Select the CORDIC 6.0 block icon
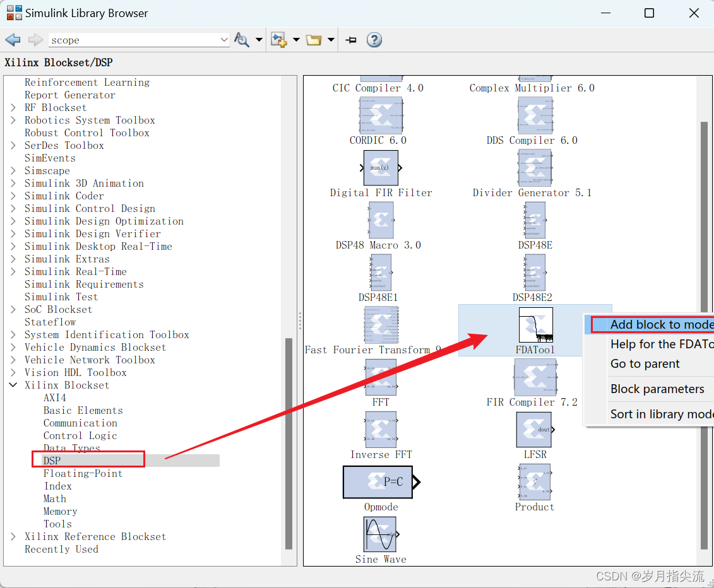The height and width of the screenshot is (588, 714). pyautogui.click(x=381, y=115)
